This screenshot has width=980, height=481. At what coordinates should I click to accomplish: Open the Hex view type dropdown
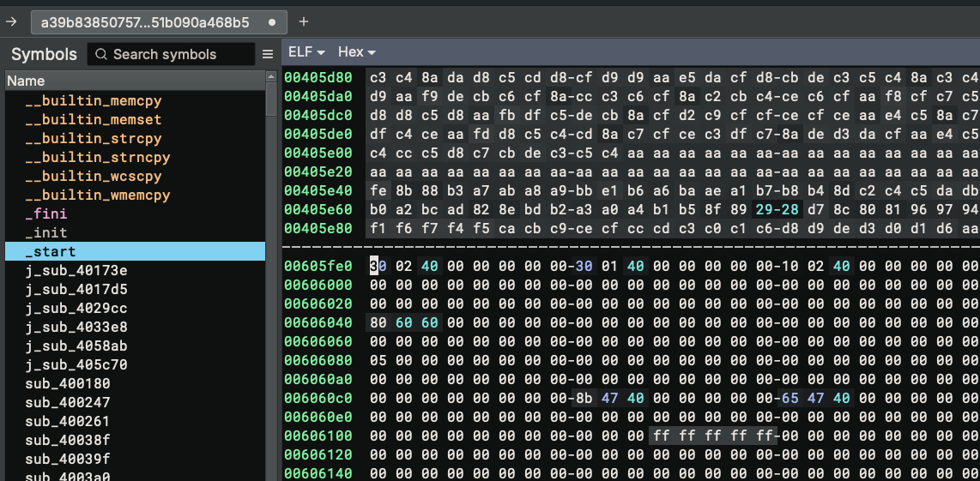(x=356, y=52)
